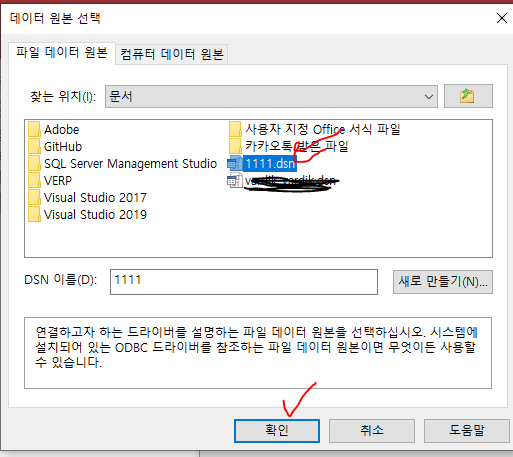Focus the DSN 이름 input field
513x457 pixels.
tap(244, 282)
